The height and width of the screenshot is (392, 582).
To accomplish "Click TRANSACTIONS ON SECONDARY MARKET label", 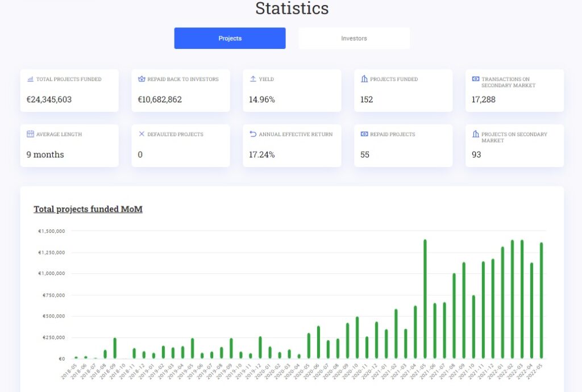I will coord(509,82).
